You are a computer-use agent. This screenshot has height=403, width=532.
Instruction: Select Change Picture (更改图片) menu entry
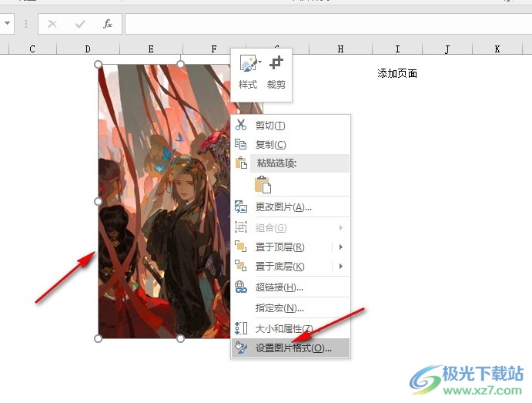tap(291, 207)
